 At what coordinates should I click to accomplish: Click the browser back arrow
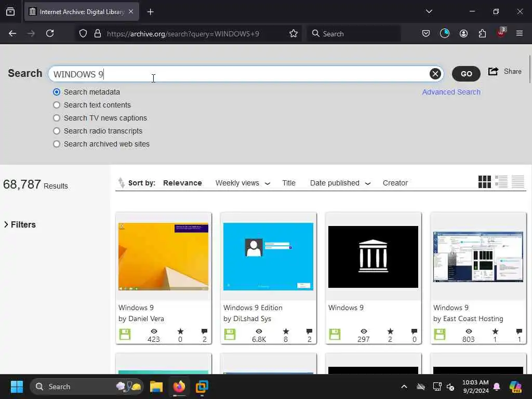tap(12, 33)
